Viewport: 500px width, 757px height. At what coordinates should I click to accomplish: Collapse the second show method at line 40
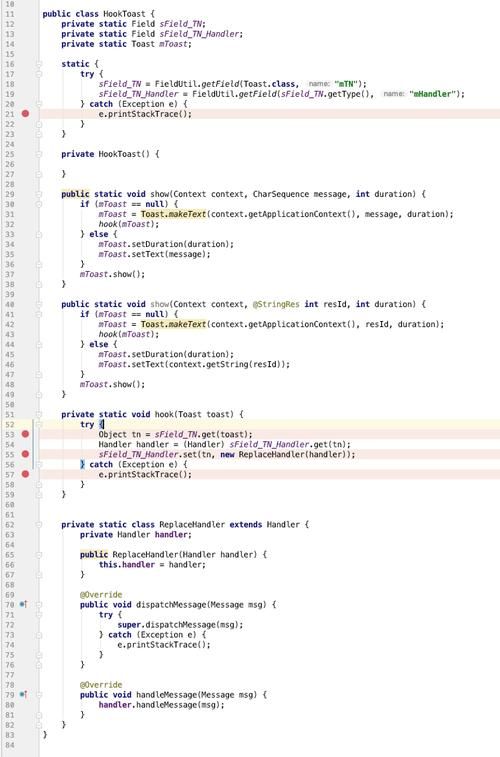(39, 304)
